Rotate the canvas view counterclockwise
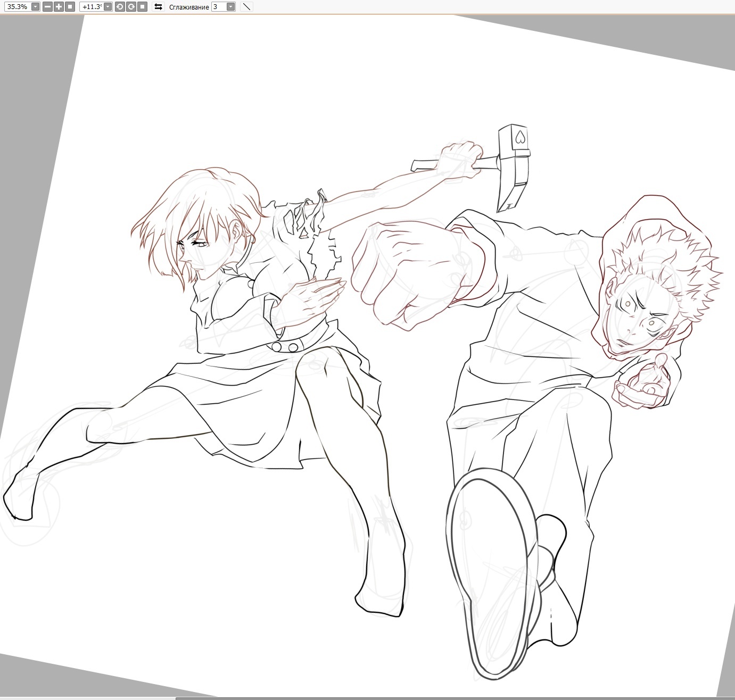The height and width of the screenshot is (700, 735). click(x=120, y=7)
